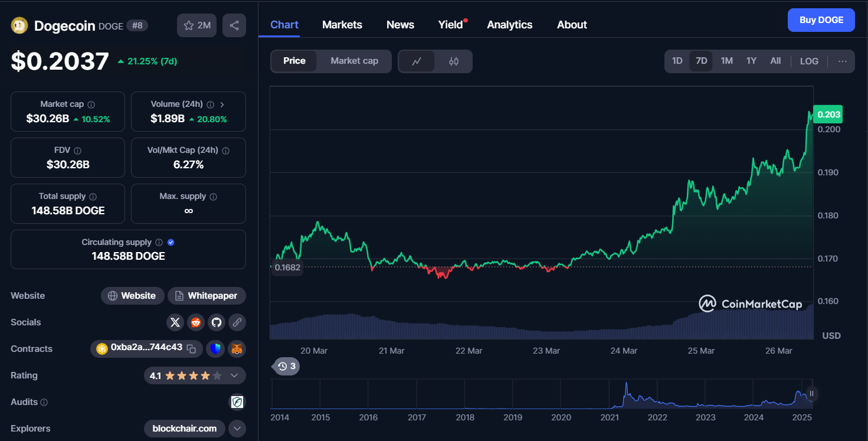The height and width of the screenshot is (441, 868).
Task: Select the Market cap chart toggle
Action: 354,61
